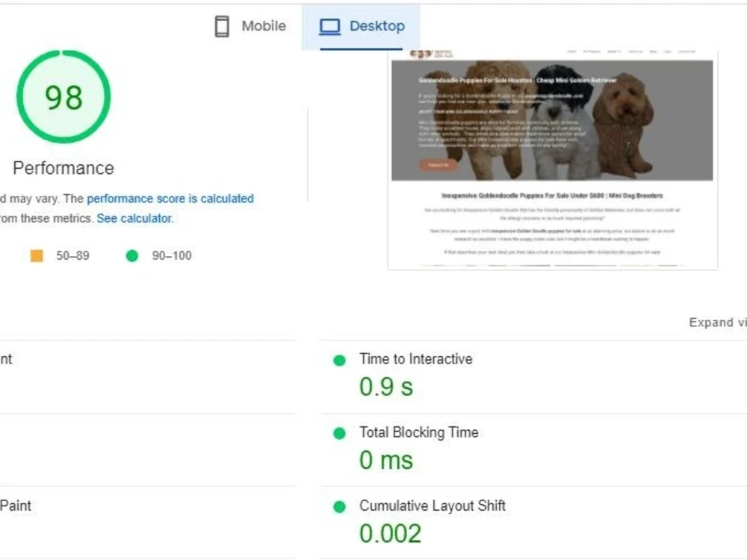Open 'performance score is calculated' link

pyautogui.click(x=170, y=199)
